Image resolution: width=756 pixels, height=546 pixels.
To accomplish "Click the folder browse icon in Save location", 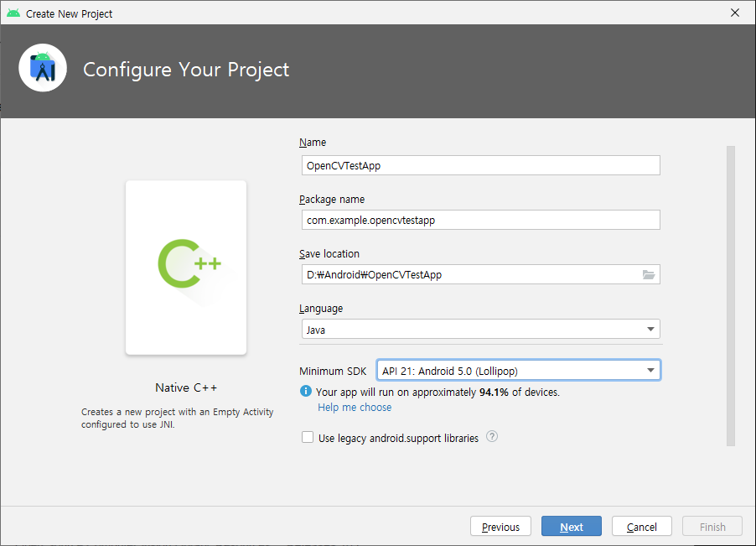I will (x=649, y=274).
